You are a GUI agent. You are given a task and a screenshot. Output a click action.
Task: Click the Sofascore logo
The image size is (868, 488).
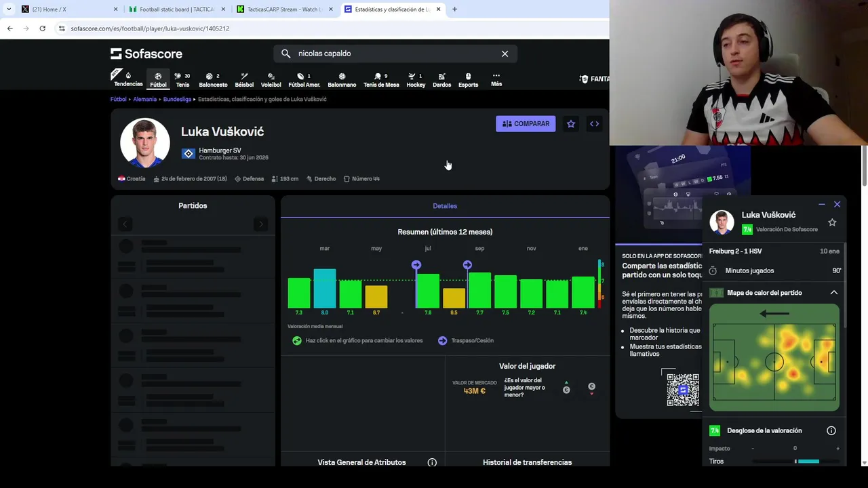coord(146,54)
